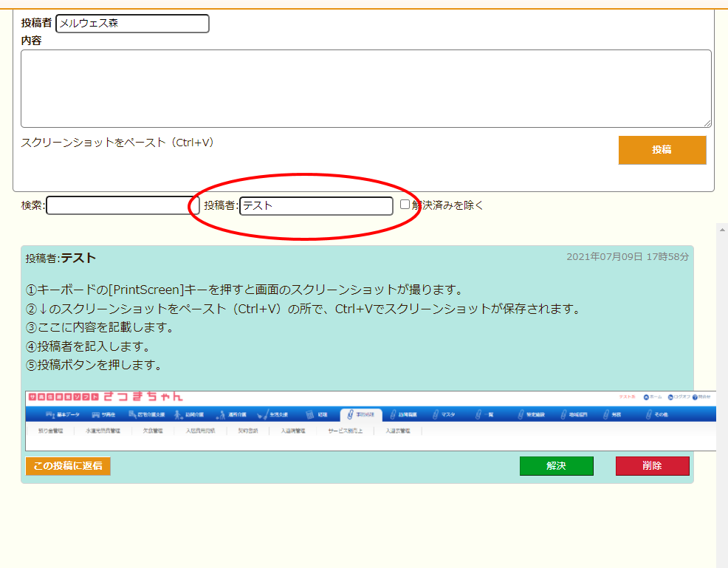Mark the post with the green 解決 button
Image resolution: width=728 pixels, height=568 pixels.
[x=556, y=466]
